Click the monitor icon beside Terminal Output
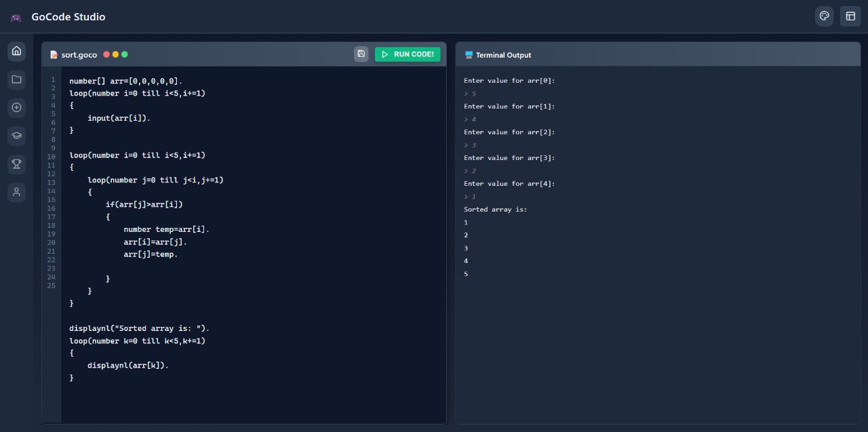This screenshot has width=868, height=432. tap(468, 54)
